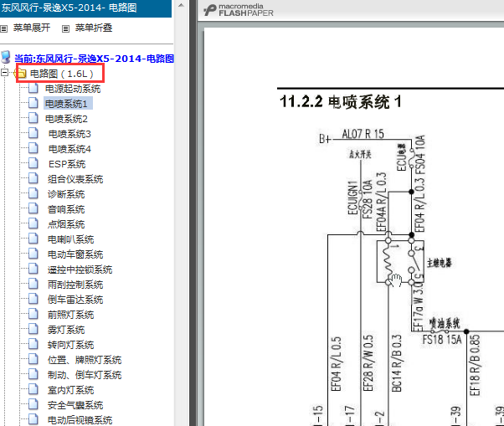Open 电动后视镜系统 diagram
The height and width of the screenshot is (426, 504).
click(80, 420)
